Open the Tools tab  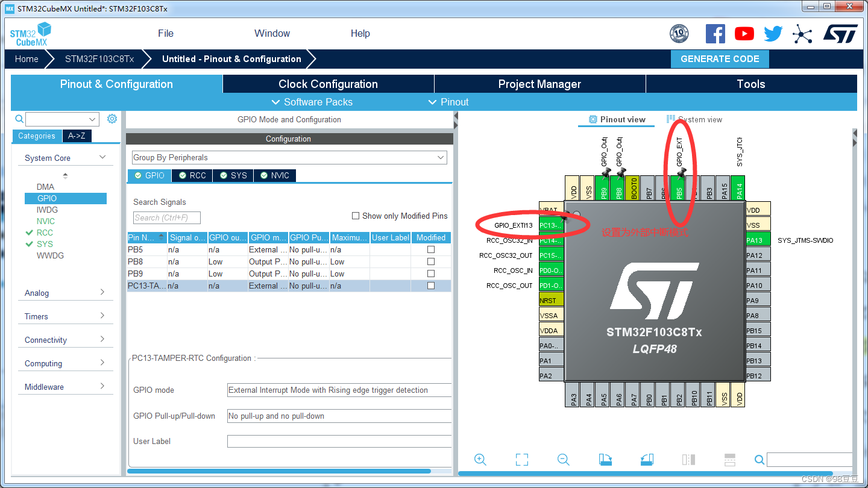[x=751, y=84]
